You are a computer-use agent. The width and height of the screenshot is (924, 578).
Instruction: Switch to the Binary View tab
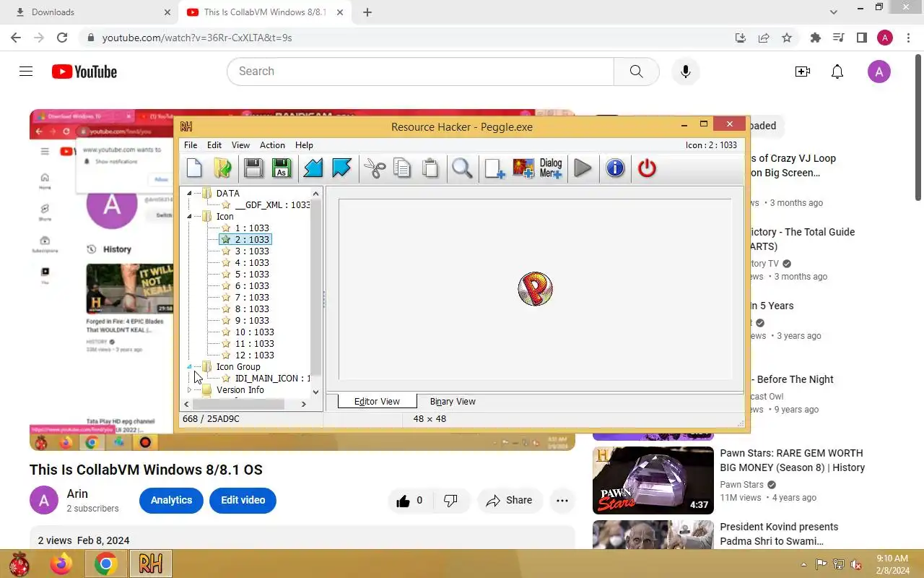[x=453, y=401]
